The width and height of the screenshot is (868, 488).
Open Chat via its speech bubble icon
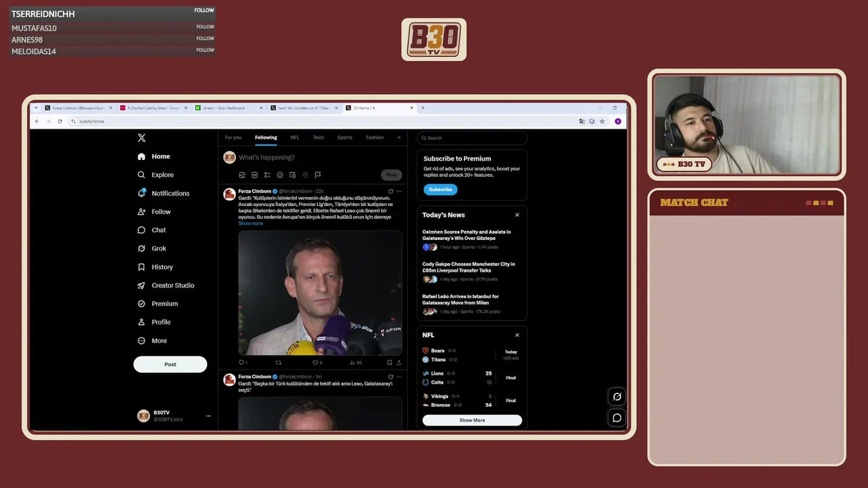141,230
